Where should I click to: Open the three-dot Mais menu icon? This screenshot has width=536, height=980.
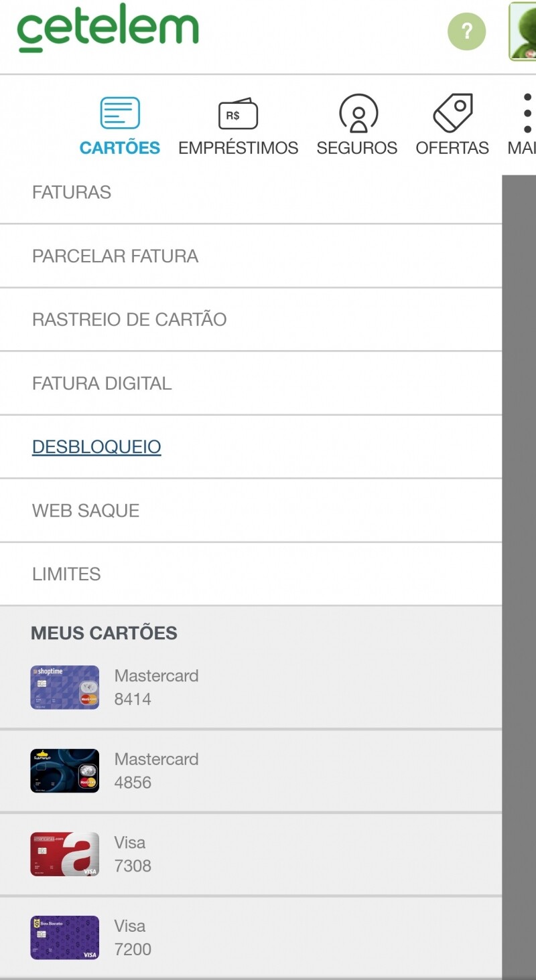pos(527,113)
